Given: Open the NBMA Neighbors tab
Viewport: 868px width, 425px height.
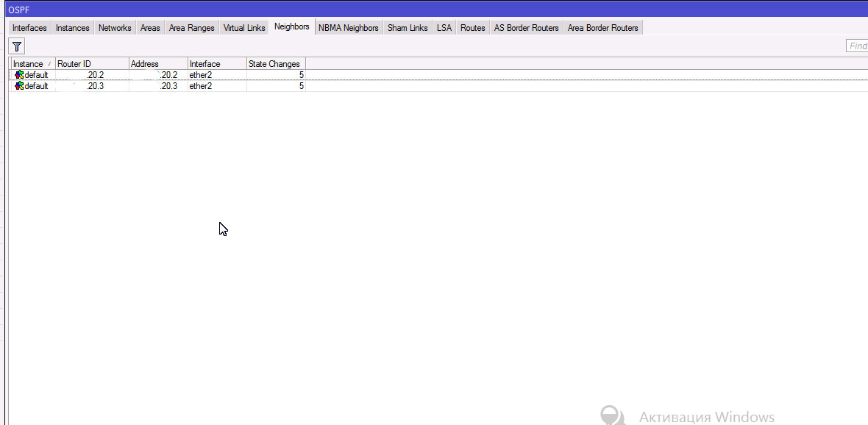Looking at the screenshot, I should (348, 28).
